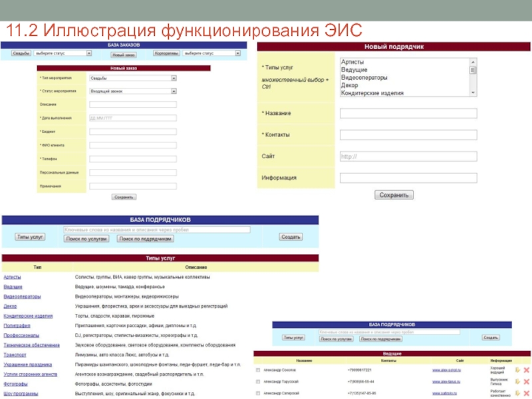Click delete icon for Александр Соколов row
The width and height of the screenshot is (532, 399).
tap(526, 370)
